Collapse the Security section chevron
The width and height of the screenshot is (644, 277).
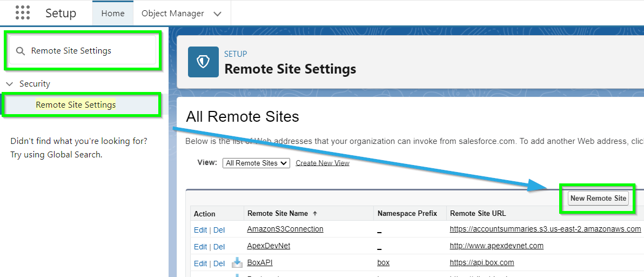(10, 84)
